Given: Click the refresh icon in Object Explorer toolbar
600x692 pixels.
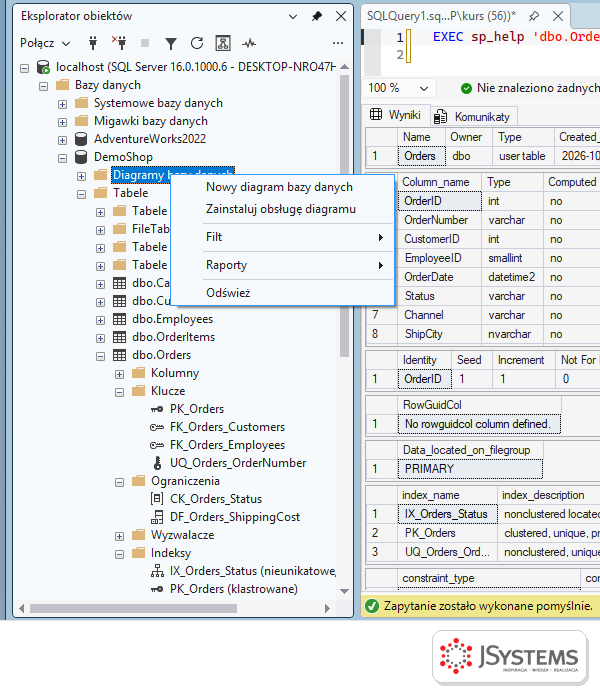Looking at the screenshot, I should click(x=197, y=43).
